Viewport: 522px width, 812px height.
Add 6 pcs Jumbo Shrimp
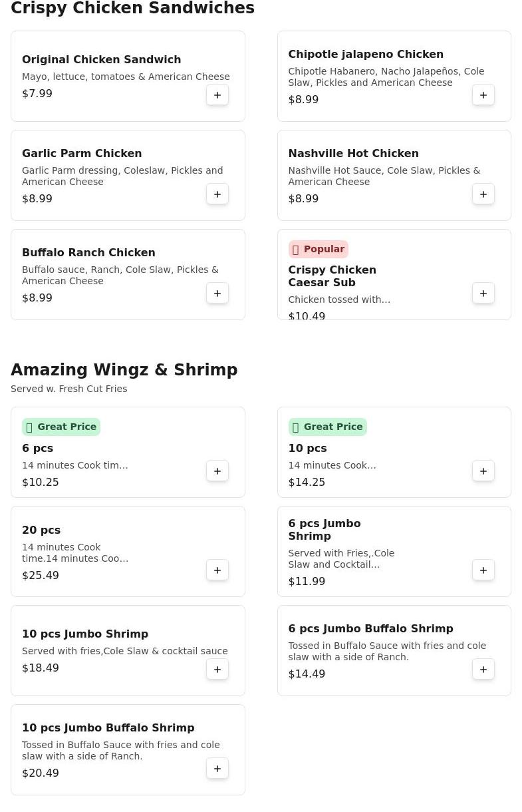(483, 570)
